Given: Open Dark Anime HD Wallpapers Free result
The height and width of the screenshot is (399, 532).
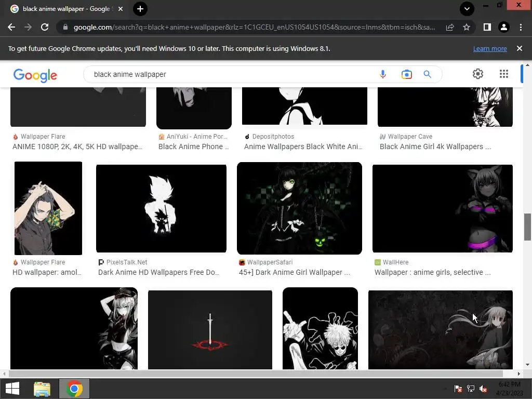Looking at the screenshot, I should (159, 272).
